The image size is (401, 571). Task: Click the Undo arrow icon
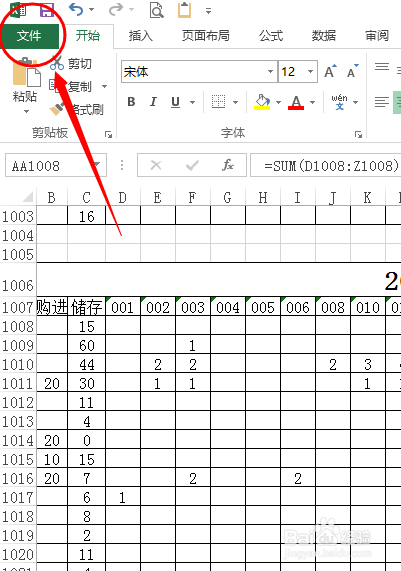(x=76, y=9)
